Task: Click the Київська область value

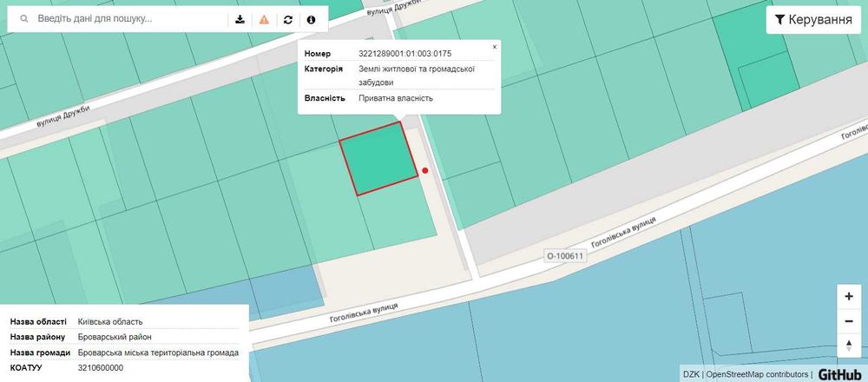Action: pos(110,321)
